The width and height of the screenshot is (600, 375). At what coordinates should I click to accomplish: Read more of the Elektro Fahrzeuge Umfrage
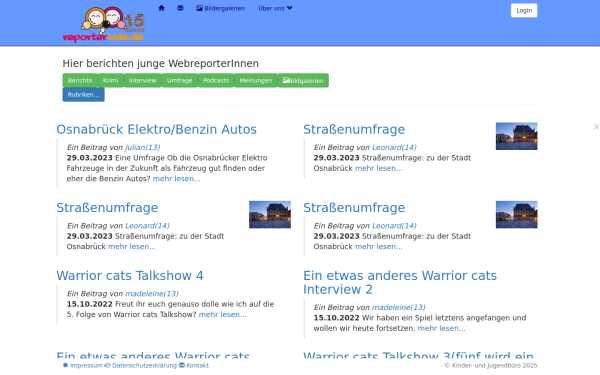[176, 179]
